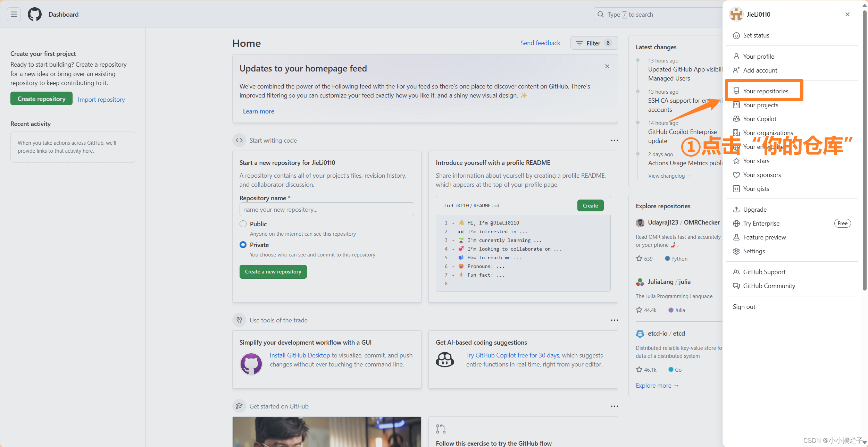Click the GitHub Desktop purple icon

click(251, 364)
